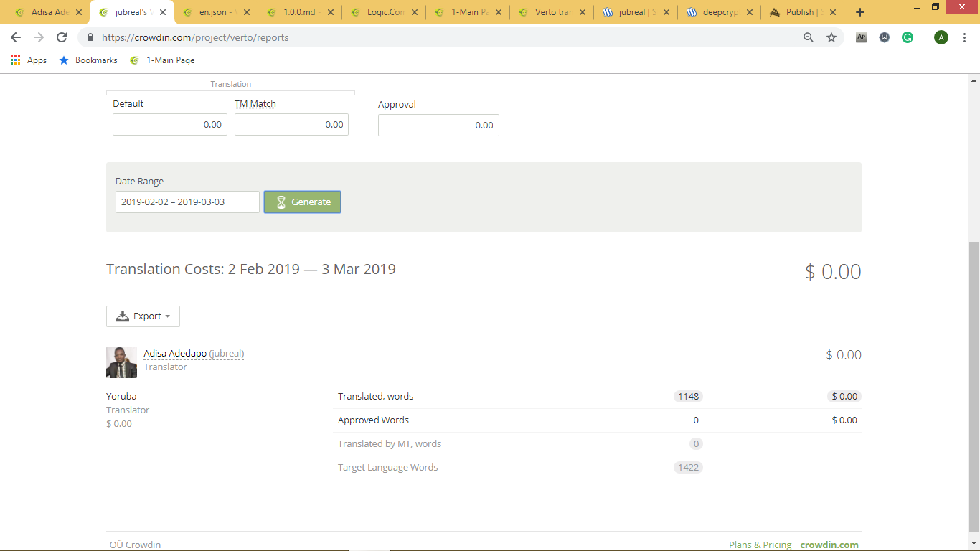Open the Date Range picker field
This screenshot has height=551, width=980.
187,202
